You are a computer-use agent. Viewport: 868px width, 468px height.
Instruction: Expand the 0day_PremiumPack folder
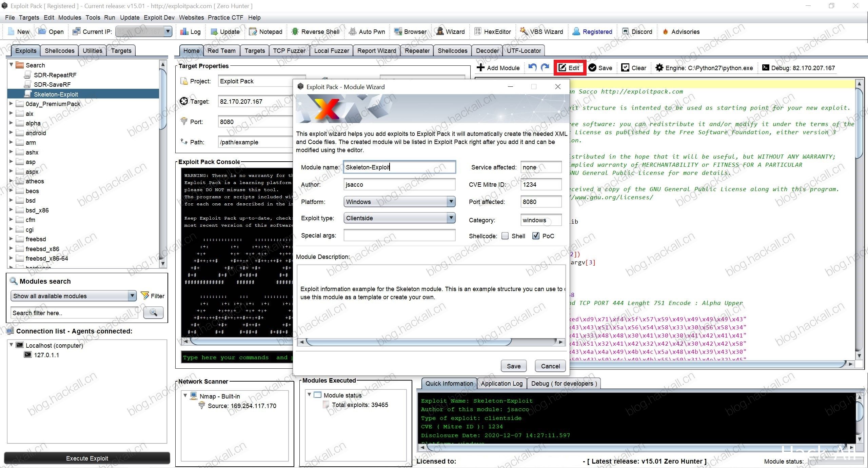tap(11, 104)
